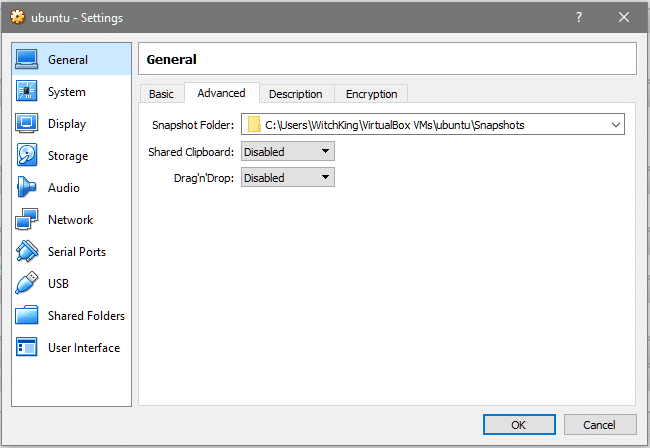Click the User Interface label
This screenshot has width=650, height=448.
point(84,348)
